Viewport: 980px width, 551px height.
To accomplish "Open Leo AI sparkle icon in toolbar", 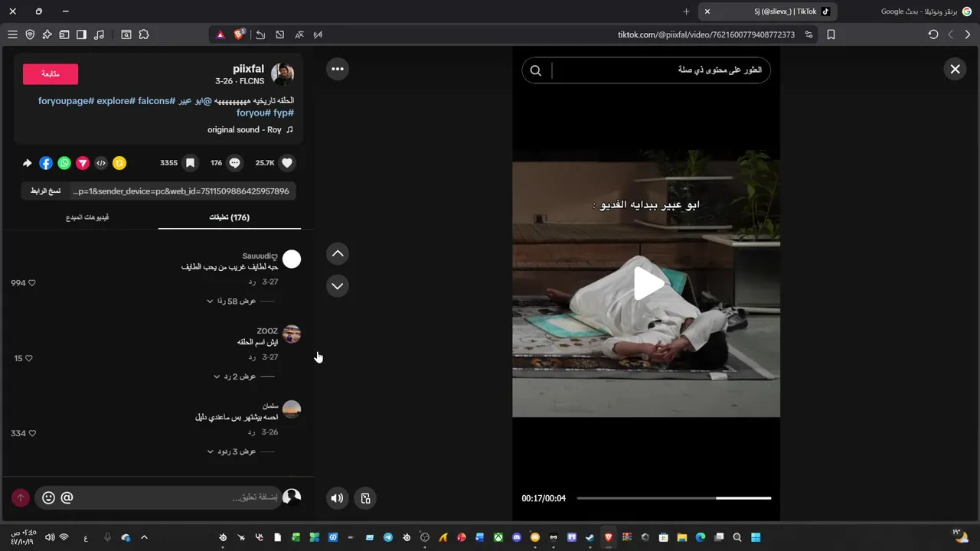I will 47,34.
